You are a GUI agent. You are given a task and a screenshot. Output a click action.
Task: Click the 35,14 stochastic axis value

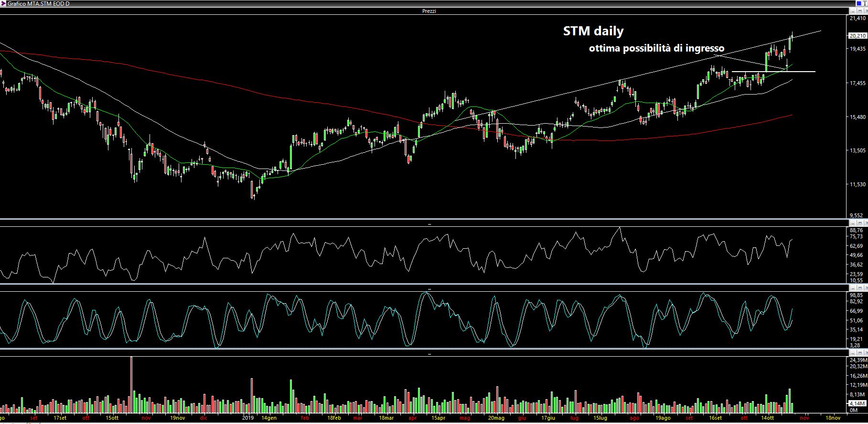coord(857,329)
